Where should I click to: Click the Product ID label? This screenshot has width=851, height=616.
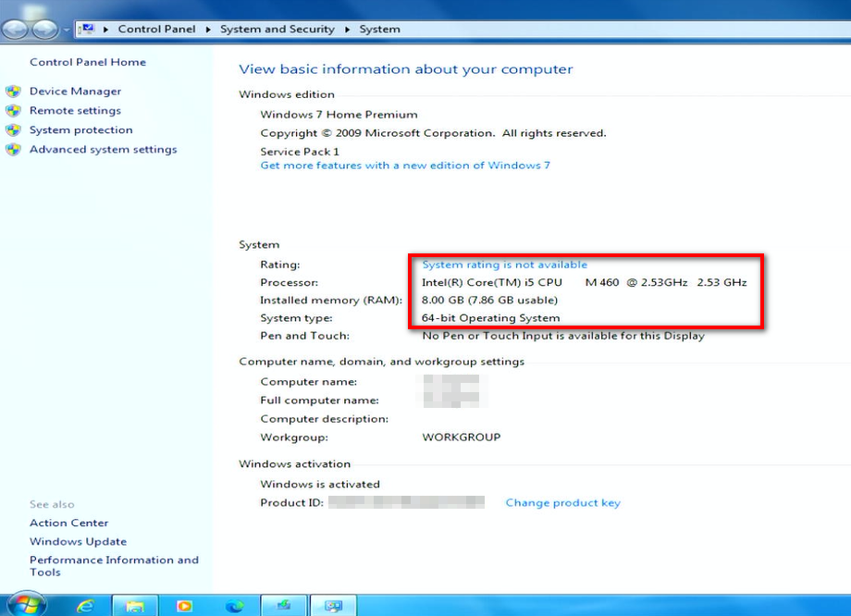coord(292,502)
